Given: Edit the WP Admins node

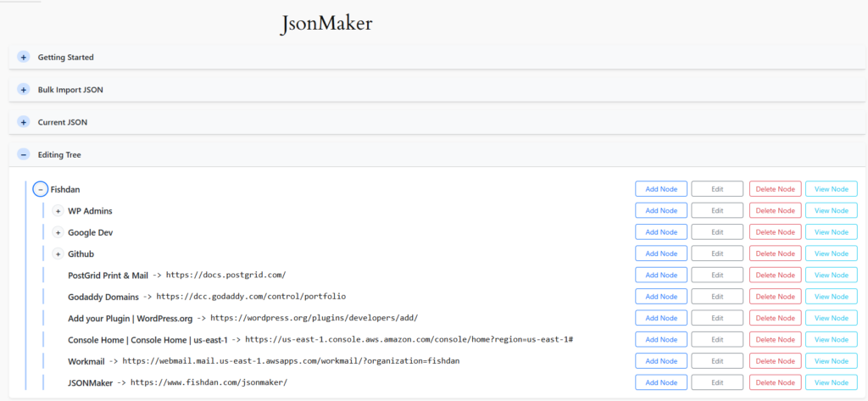Looking at the screenshot, I should coord(717,211).
